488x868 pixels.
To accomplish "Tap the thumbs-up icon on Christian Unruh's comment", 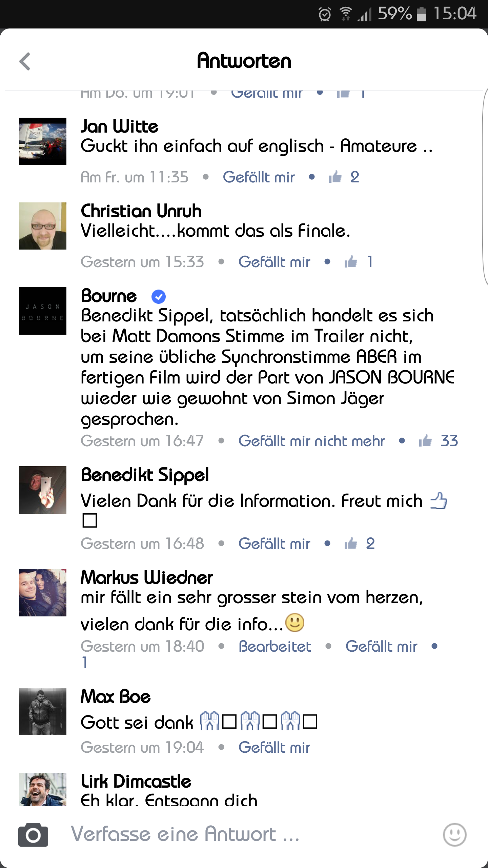I will click(351, 262).
